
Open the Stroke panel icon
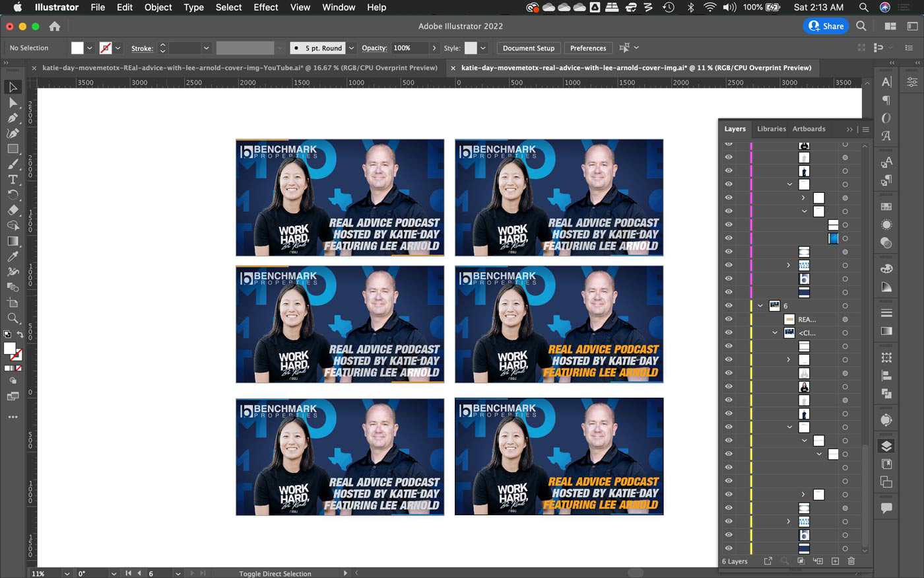pyautogui.click(x=886, y=313)
